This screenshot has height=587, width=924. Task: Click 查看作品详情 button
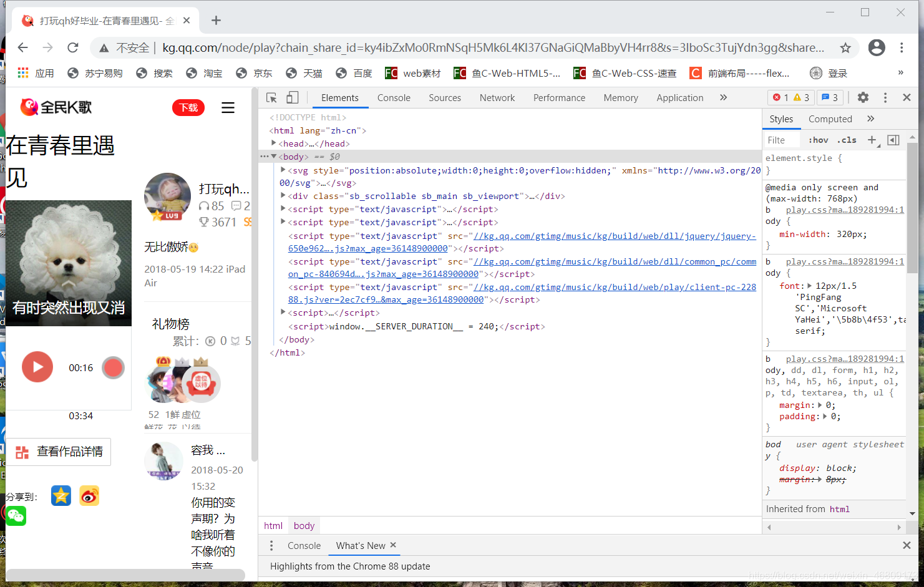[x=59, y=452]
